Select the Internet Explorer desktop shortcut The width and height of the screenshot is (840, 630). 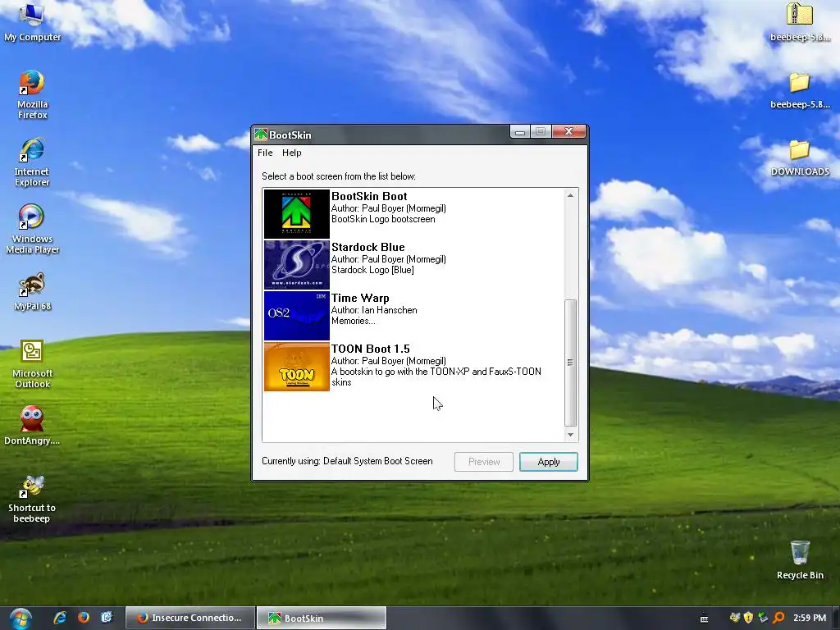(32, 162)
